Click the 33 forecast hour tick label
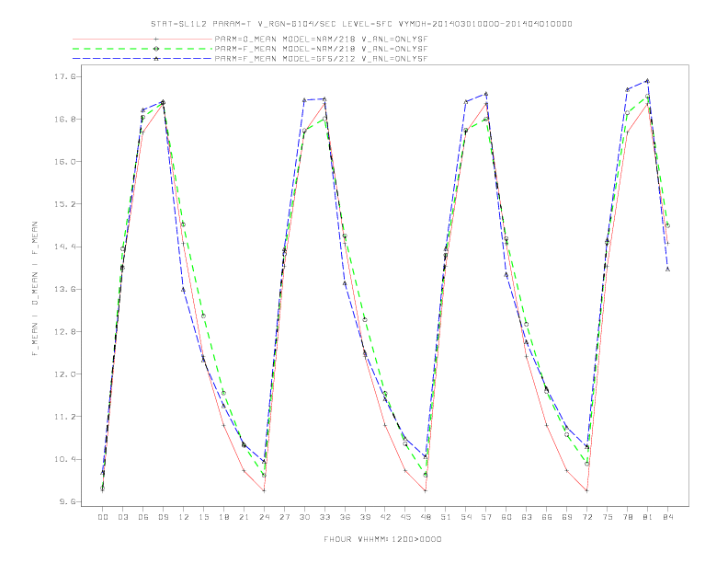The height and width of the screenshot is (563, 728). (x=324, y=517)
